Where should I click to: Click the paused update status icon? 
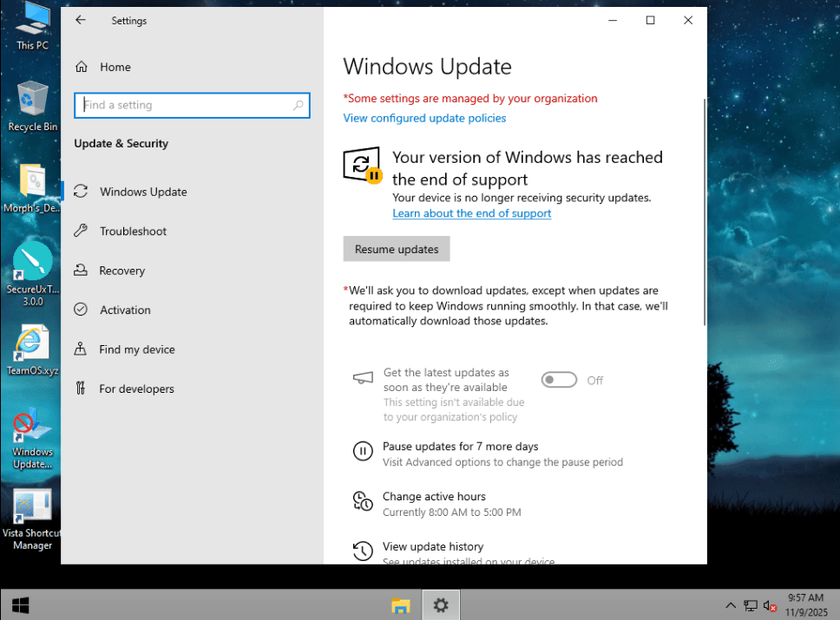click(363, 166)
